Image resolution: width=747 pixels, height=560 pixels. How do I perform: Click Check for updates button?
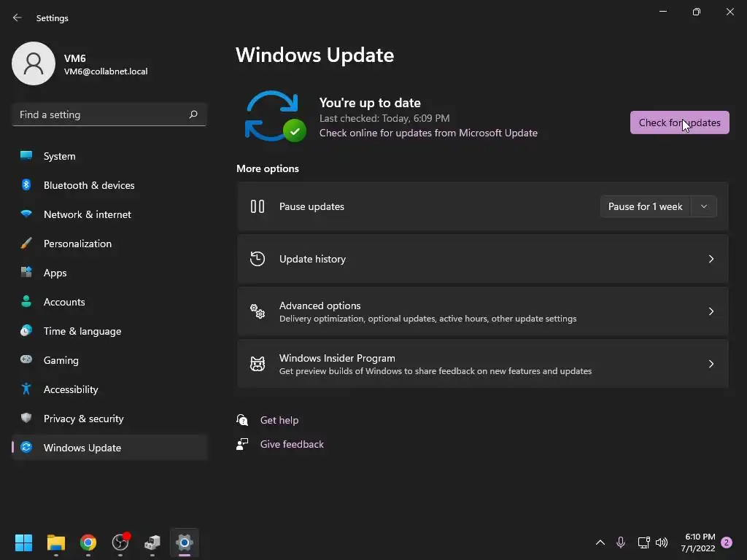(679, 122)
